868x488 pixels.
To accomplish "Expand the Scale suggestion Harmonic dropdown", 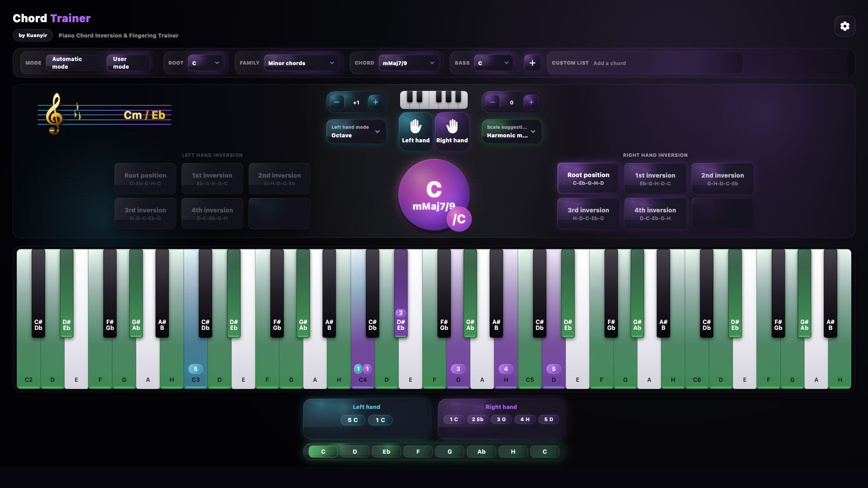I will coord(511,131).
